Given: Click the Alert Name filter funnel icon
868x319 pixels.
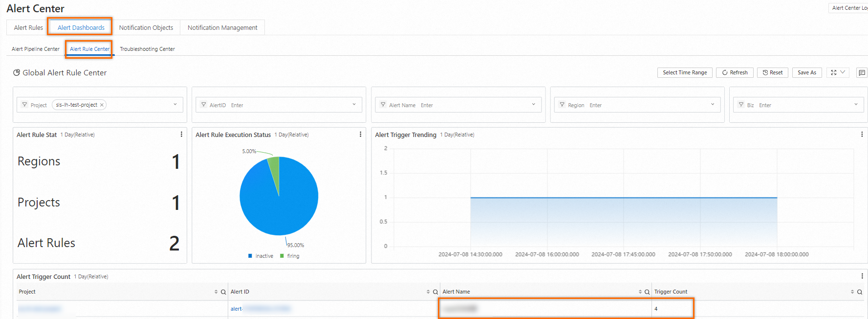Looking at the screenshot, I should (x=383, y=105).
